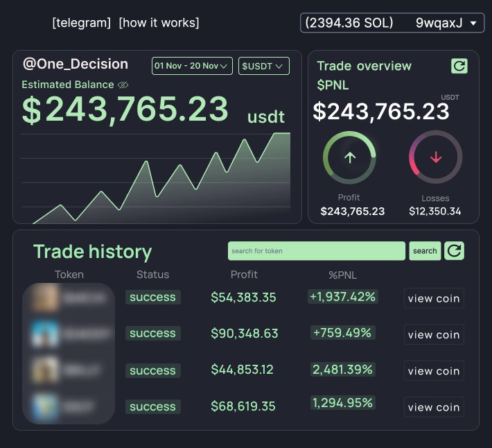Click the Token column header
Viewport: 492px width, 448px height.
[69, 275]
